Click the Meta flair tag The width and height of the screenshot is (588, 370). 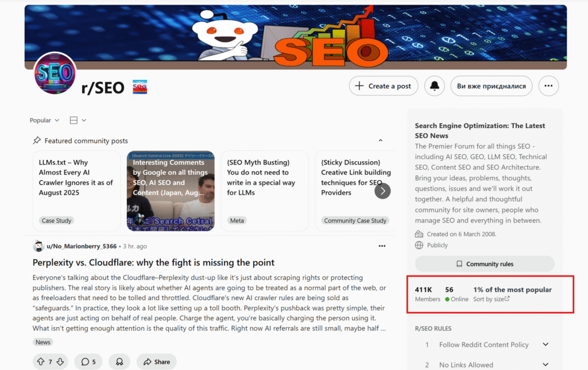click(237, 221)
